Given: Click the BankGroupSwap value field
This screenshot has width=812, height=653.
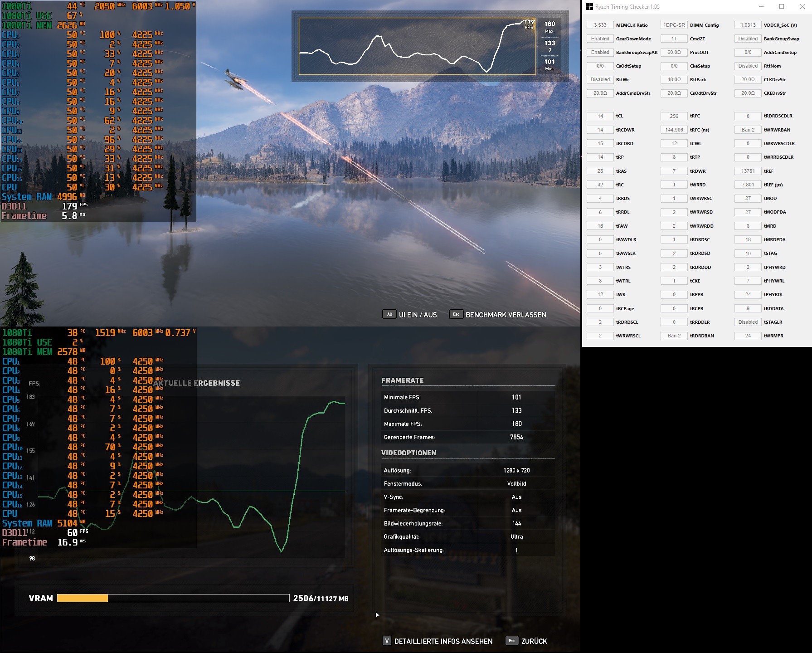Looking at the screenshot, I should 748,39.
